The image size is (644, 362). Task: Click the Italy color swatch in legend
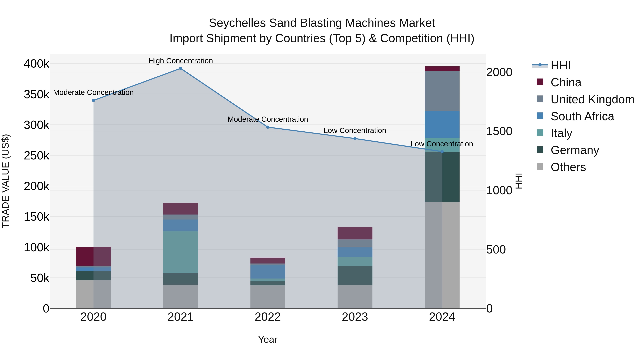click(x=540, y=132)
